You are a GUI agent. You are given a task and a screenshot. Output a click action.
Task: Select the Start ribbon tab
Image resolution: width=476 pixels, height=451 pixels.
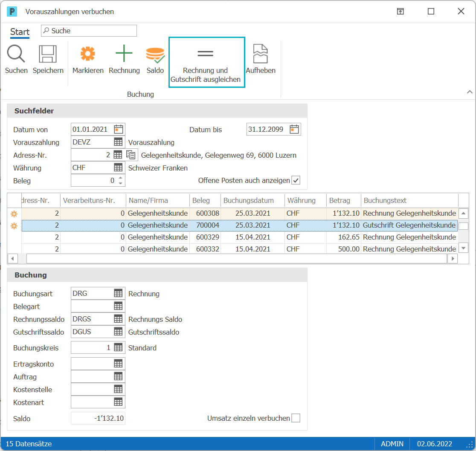(20, 32)
